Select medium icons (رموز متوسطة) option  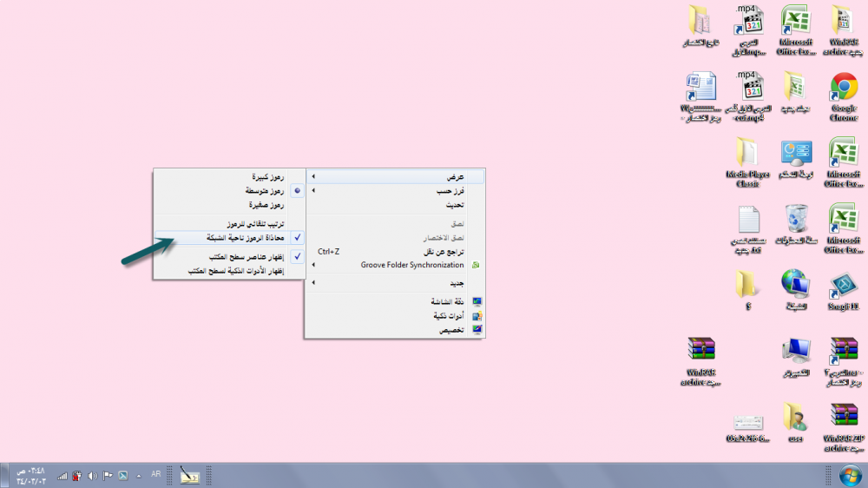(229, 189)
